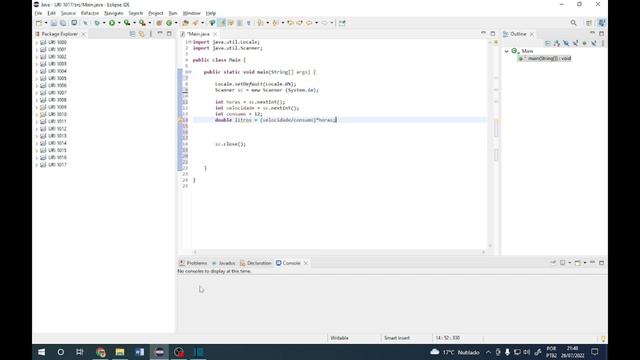Screen dimensions: 640x360
Task: Select the Main.java editor tab
Action: pos(198,34)
